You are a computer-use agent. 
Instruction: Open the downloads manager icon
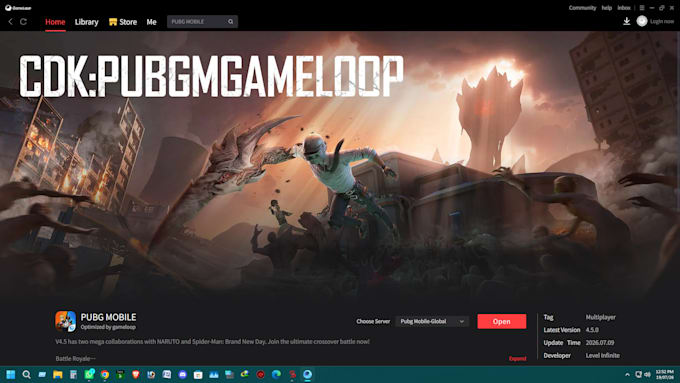[x=627, y=21]
